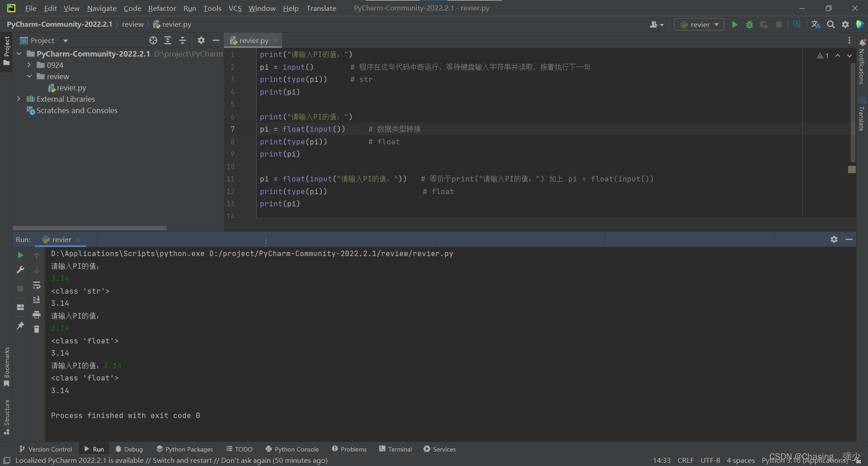Run with coverage using the shield icon
The width and height of the screenshot is (868, 466).
tap(764, 24)
